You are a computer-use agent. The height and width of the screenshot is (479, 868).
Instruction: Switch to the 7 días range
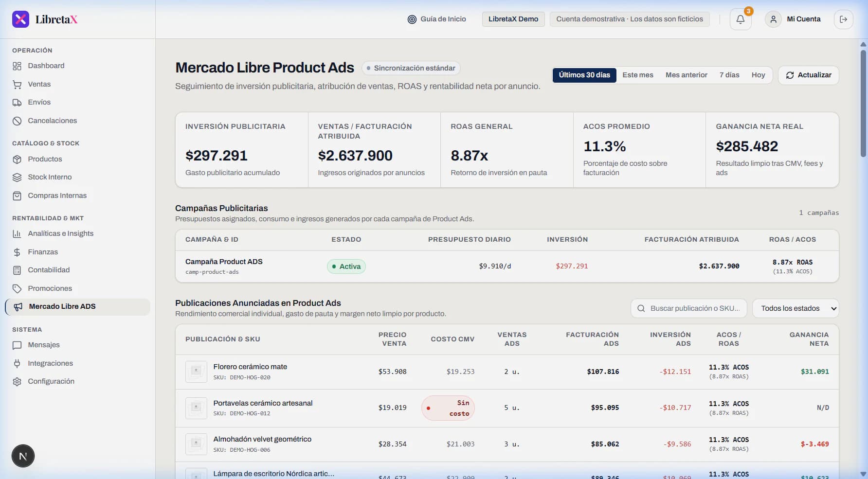(x=729, y=75)
